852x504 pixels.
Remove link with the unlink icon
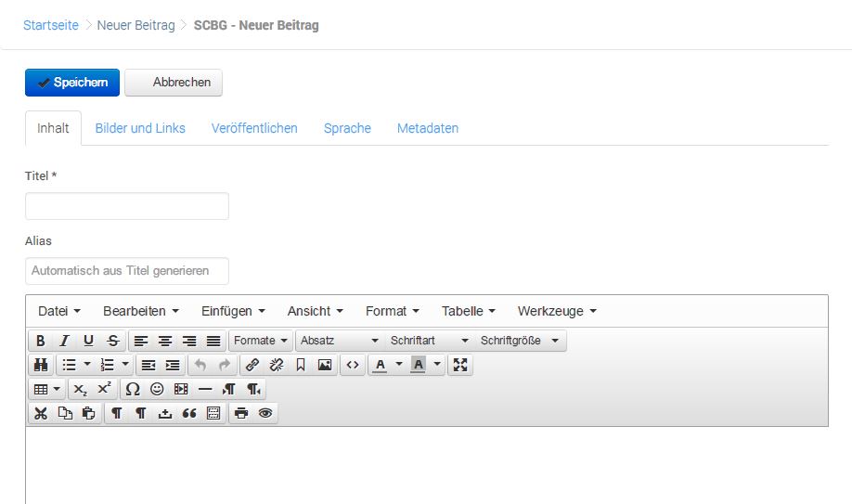pos(276,365)
